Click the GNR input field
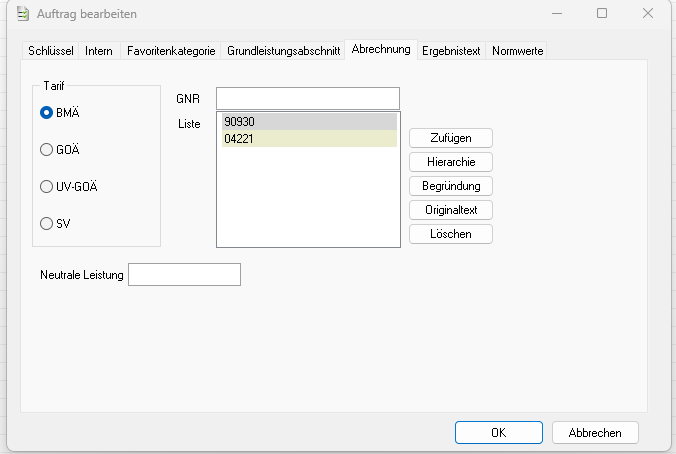The width and height of the screenshot is (676, 454). click(x=307, y=98)
